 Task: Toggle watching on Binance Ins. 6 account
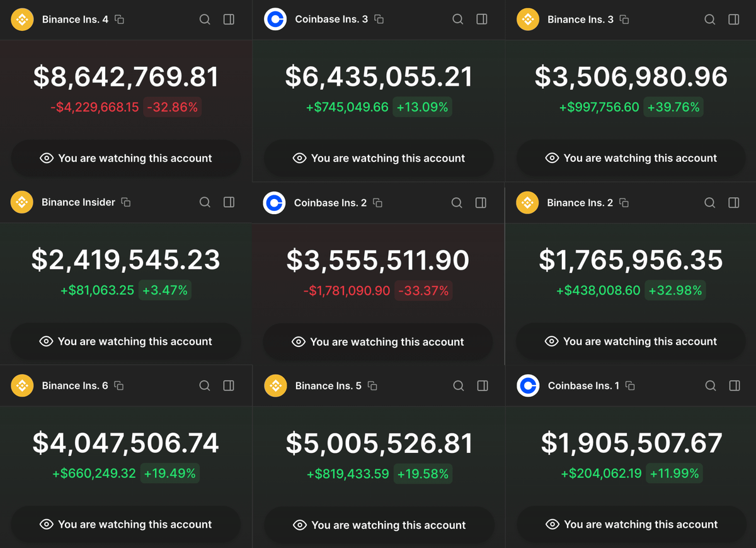click(x=126, y=524)
